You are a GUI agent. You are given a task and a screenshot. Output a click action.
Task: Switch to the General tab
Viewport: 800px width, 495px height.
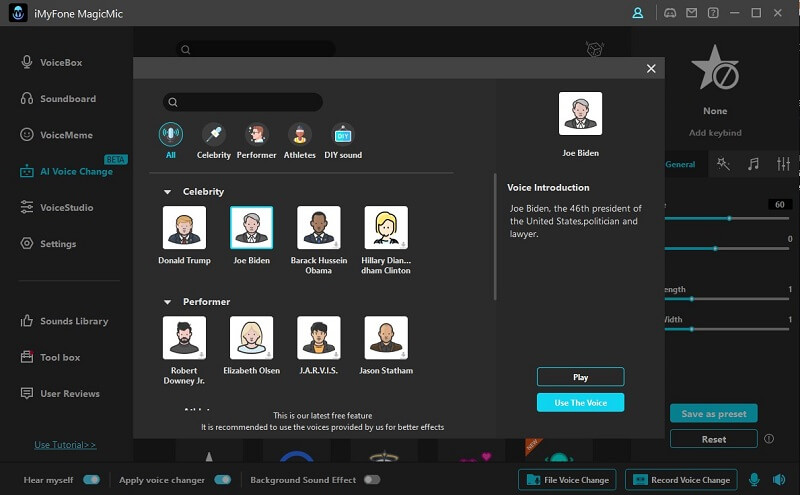coord(680,164)
